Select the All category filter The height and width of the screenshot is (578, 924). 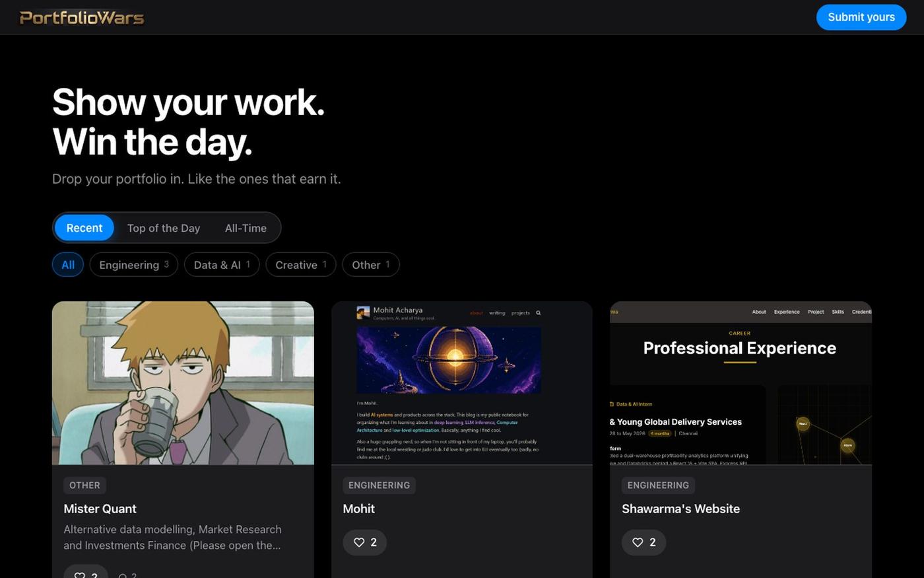click(68, 265)
